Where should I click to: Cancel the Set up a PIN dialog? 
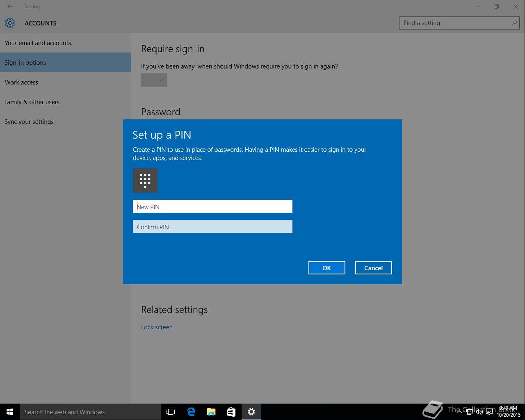coord(373,268)
